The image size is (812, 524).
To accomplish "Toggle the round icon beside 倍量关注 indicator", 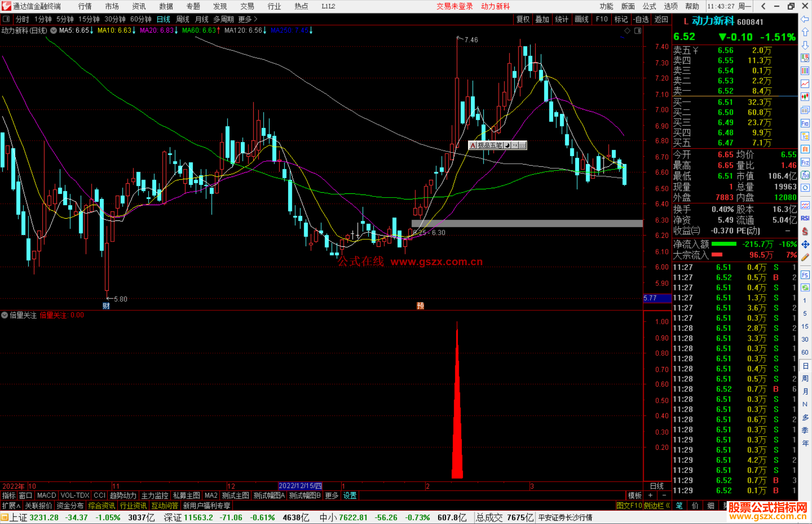I will pyautogui.click(x=5, y=315).
